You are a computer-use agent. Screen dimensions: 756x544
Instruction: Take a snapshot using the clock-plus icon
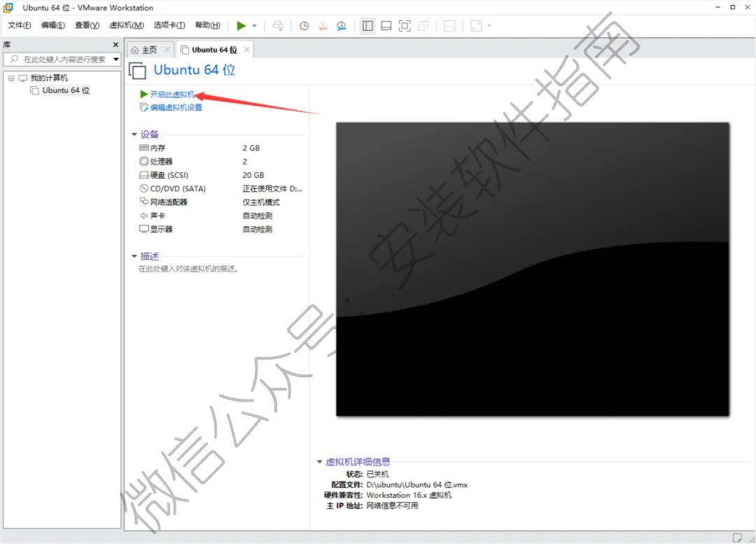304,26
